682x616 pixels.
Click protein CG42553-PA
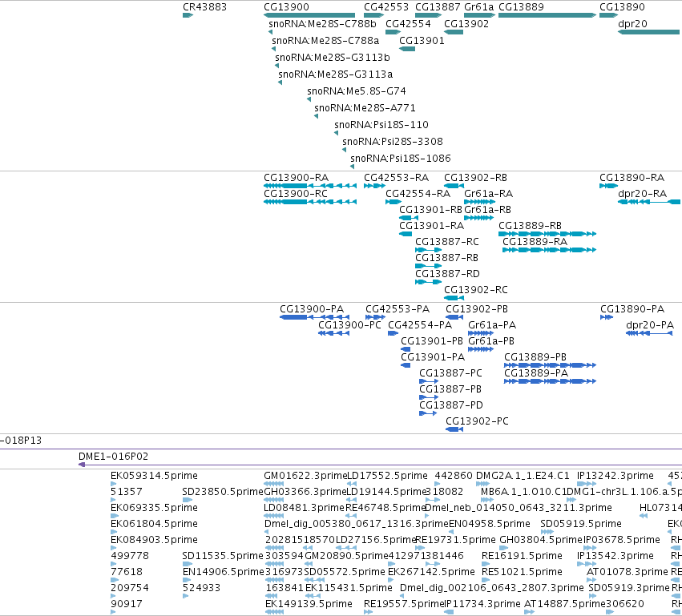point(375,317)
